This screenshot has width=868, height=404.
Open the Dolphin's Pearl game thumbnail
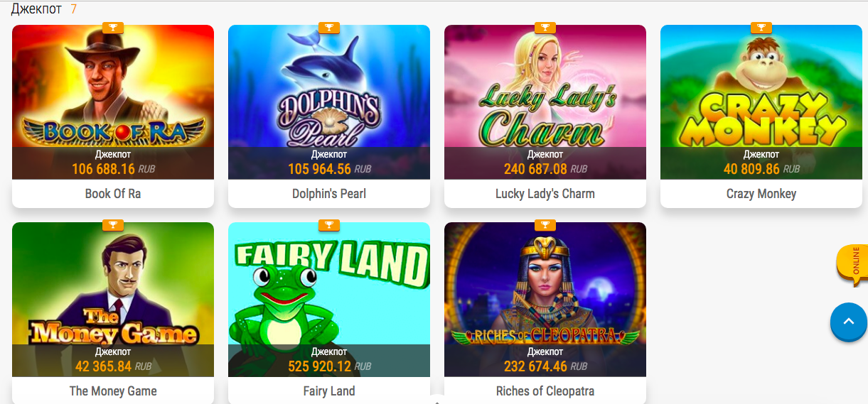click(329, 102)
